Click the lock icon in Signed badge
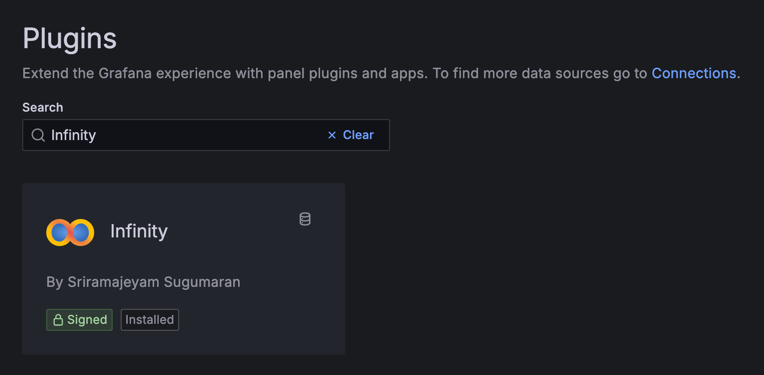The height and width of the screenshot is (375, 764). click(58, 320)
